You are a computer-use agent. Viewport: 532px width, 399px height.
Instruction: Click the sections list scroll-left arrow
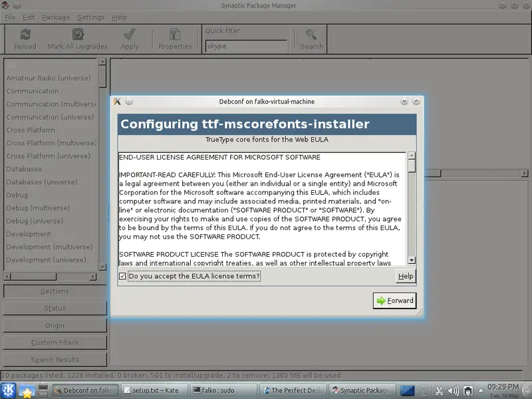click(7, 277)
